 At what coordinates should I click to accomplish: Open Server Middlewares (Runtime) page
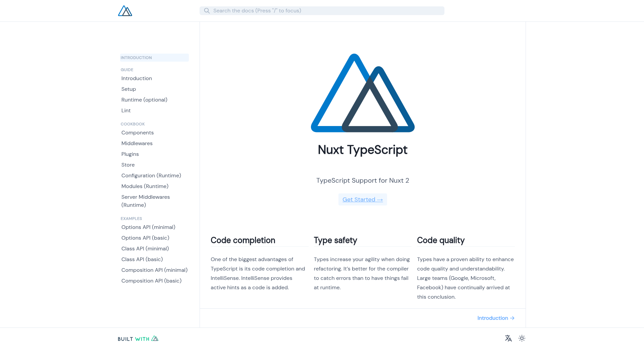tap(146, 201)
